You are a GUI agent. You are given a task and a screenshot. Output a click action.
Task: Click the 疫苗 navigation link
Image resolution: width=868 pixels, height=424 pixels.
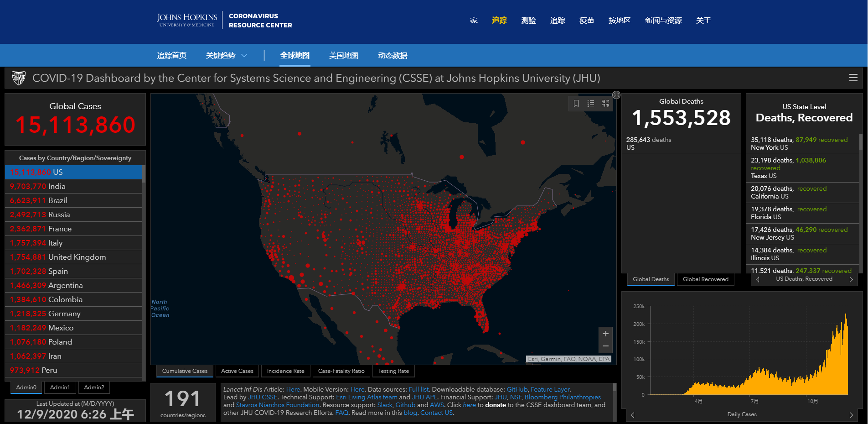point(587,21)
